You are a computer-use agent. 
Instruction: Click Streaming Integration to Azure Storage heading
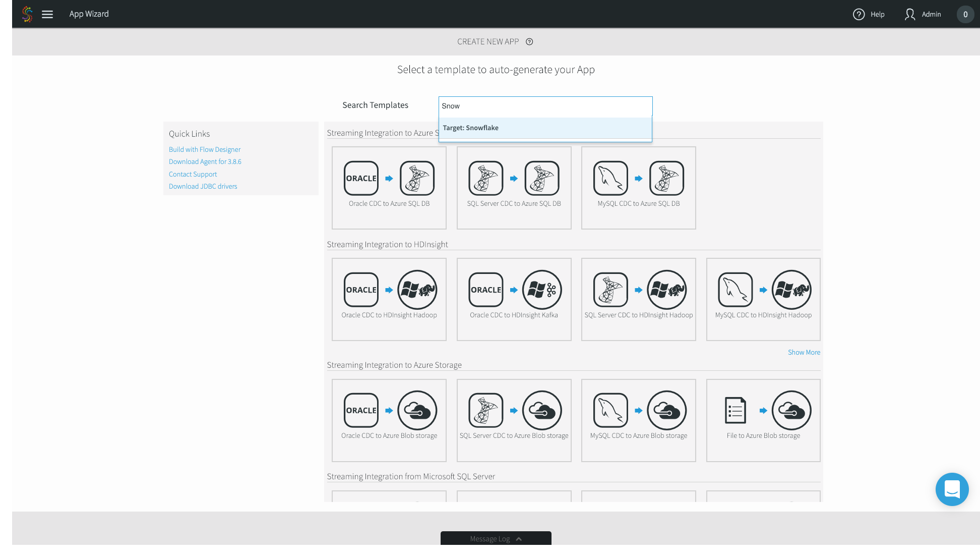point(394,365)
